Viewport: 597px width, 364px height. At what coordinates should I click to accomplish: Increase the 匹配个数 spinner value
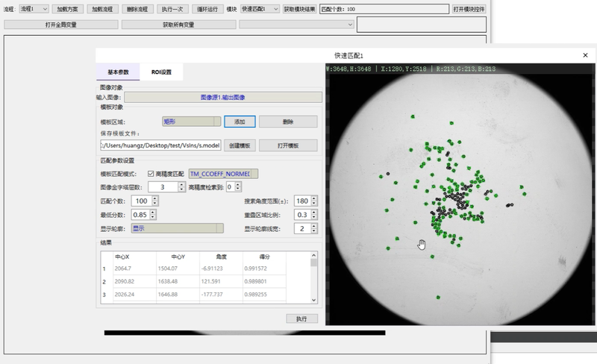point(154,198)
